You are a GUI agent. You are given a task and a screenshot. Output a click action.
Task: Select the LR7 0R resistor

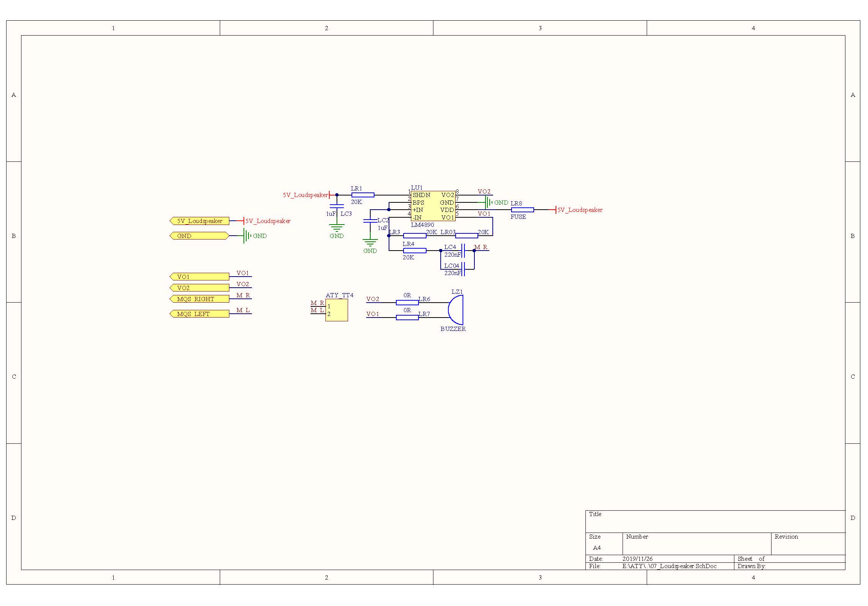click(x=407, y=318)
